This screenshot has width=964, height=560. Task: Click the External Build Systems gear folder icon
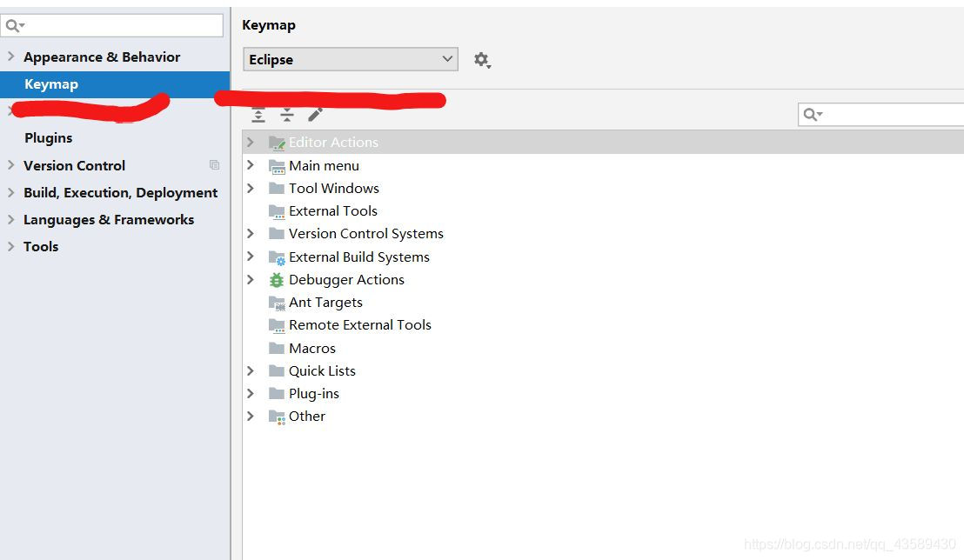click(277, 257)
